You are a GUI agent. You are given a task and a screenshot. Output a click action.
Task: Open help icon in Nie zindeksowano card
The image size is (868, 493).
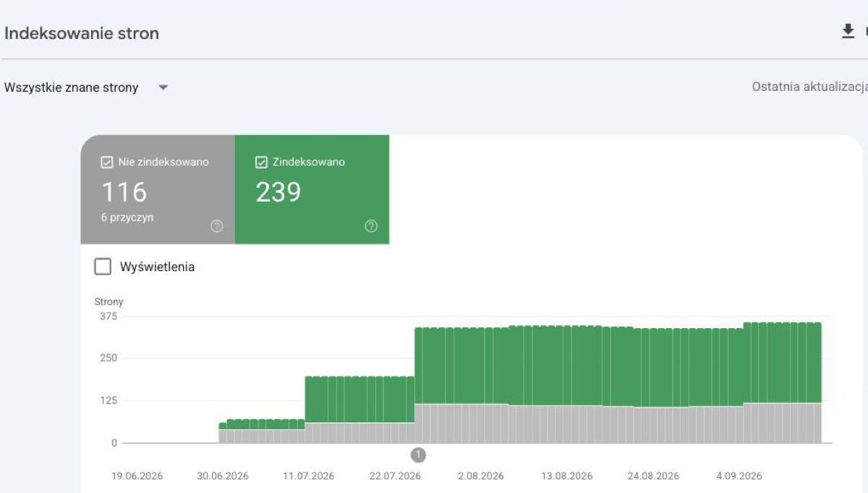click(216, 226)
